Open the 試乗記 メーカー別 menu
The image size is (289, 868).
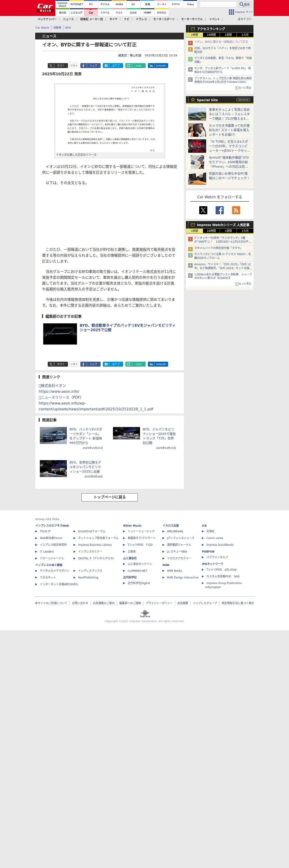pyautogui.click(x=92, y=19)
